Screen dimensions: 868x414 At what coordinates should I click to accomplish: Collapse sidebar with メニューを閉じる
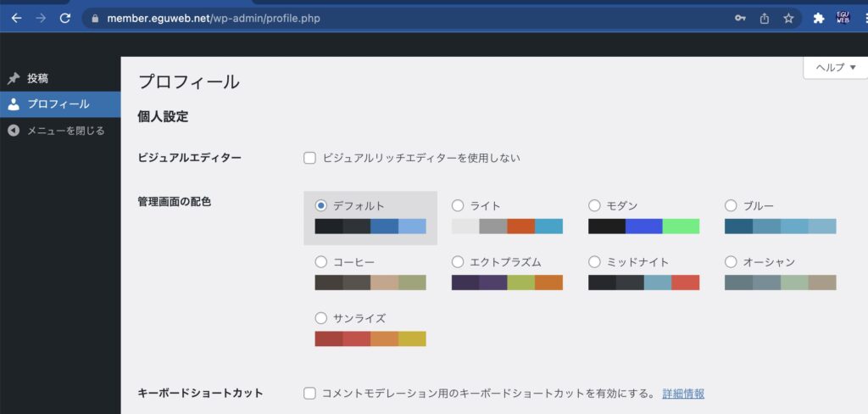[x=65, y=131]
